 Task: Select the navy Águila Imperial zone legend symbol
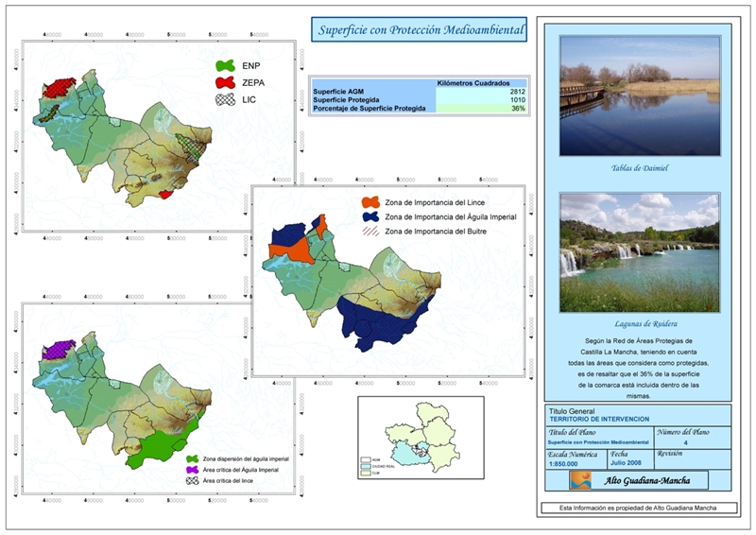click(370, 217)
